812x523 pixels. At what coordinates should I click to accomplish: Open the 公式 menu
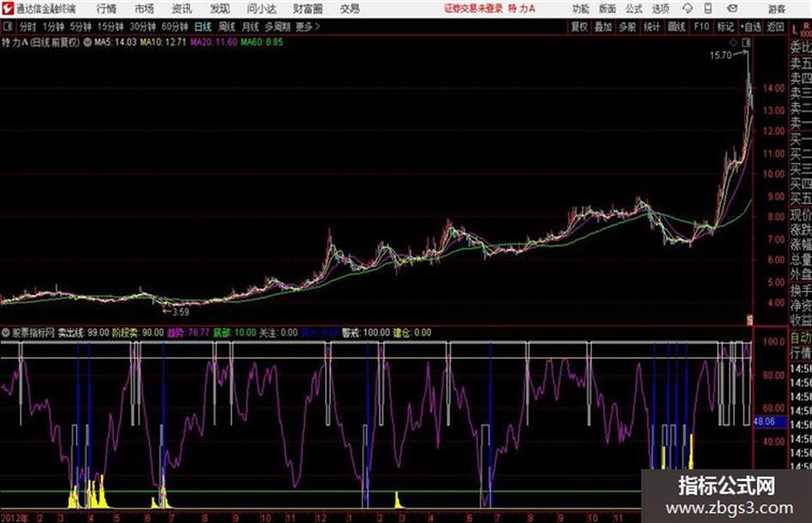634,9
